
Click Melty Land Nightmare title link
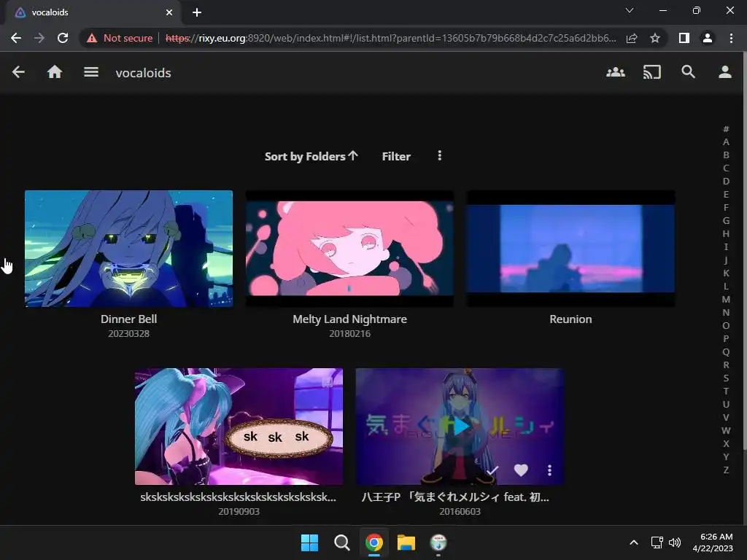click(349, 319)
